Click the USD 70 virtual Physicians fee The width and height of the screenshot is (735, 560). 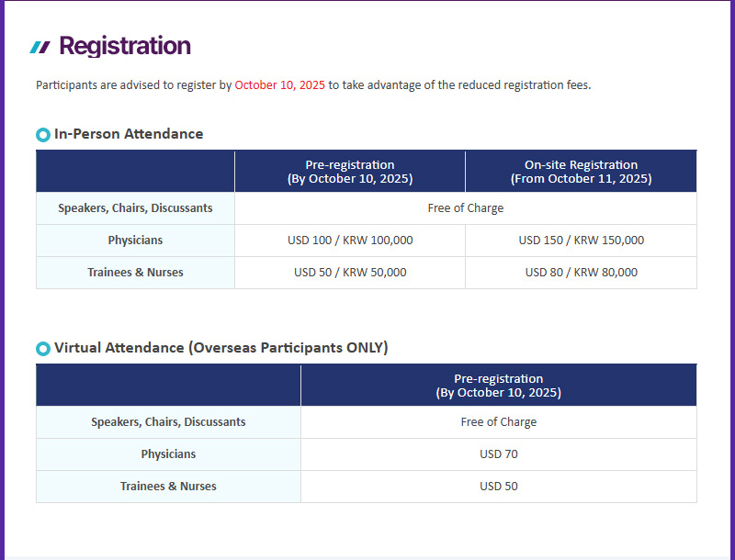click(498, 454)
